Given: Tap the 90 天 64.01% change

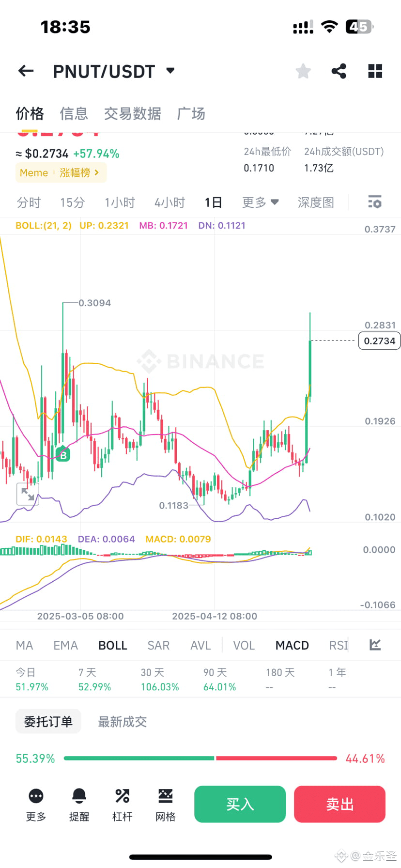Looking at the screenshot, I should (x=219, y=680).
